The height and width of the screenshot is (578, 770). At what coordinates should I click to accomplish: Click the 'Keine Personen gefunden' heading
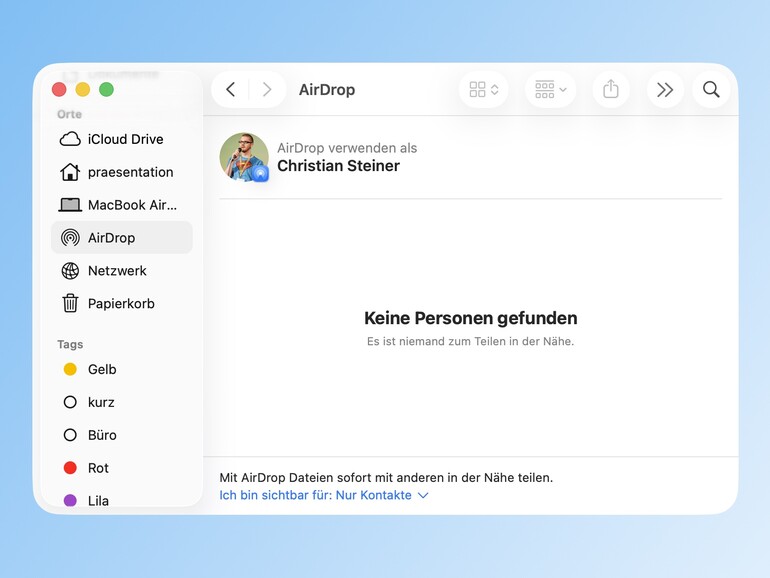tap(470, 318)
